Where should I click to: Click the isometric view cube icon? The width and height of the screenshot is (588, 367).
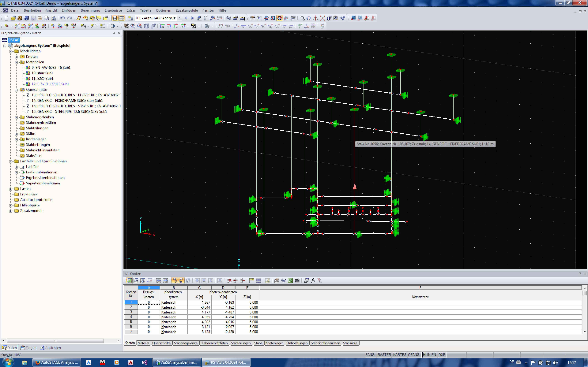(146, 26)
